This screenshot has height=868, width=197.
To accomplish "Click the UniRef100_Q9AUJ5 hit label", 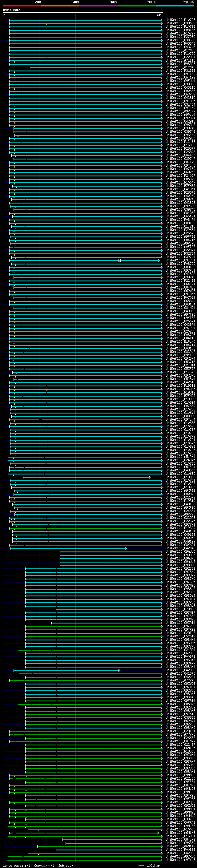I will [x=180, y=551].
